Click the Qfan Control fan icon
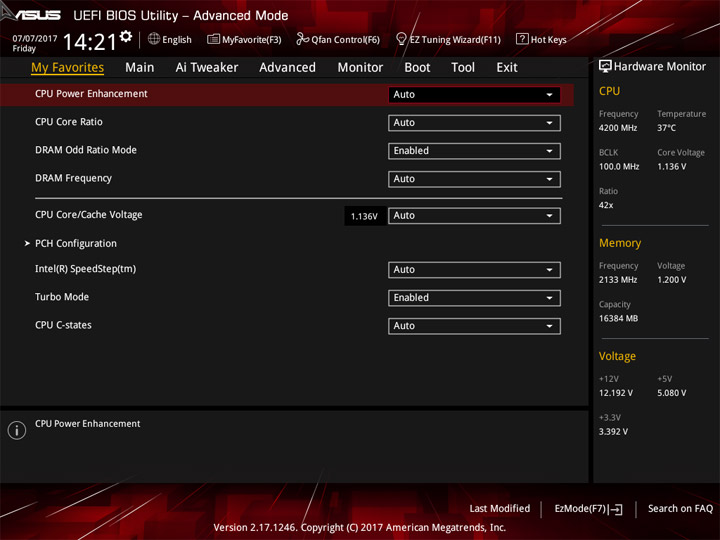 tap(302, 39)
